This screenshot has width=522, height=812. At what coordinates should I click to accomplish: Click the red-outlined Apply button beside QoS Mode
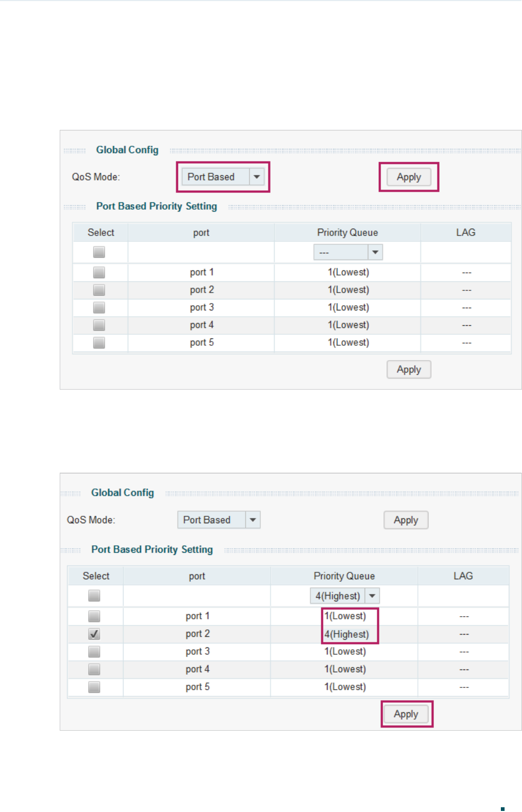[408, 177]
